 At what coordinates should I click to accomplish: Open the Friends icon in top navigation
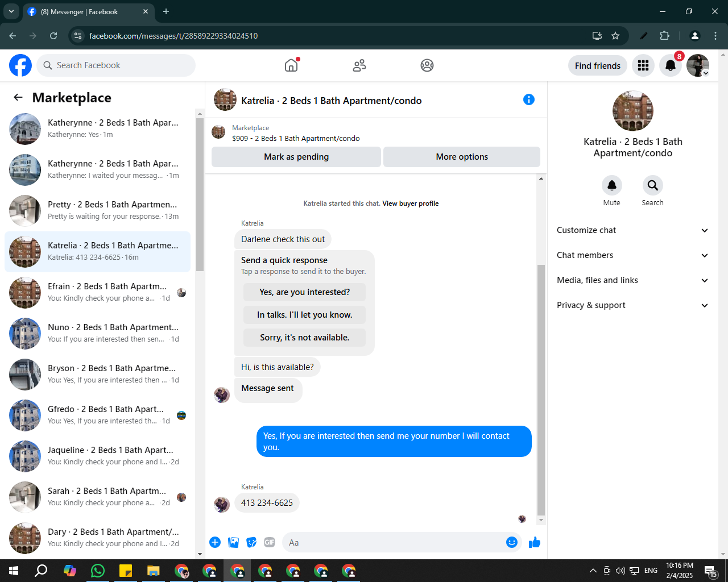point(359,65)
